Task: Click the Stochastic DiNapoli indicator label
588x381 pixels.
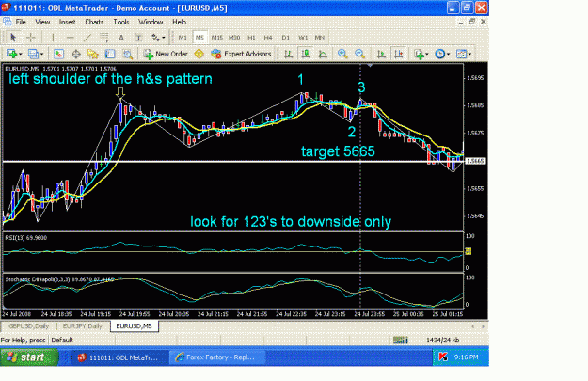Action: click(59, 279)
